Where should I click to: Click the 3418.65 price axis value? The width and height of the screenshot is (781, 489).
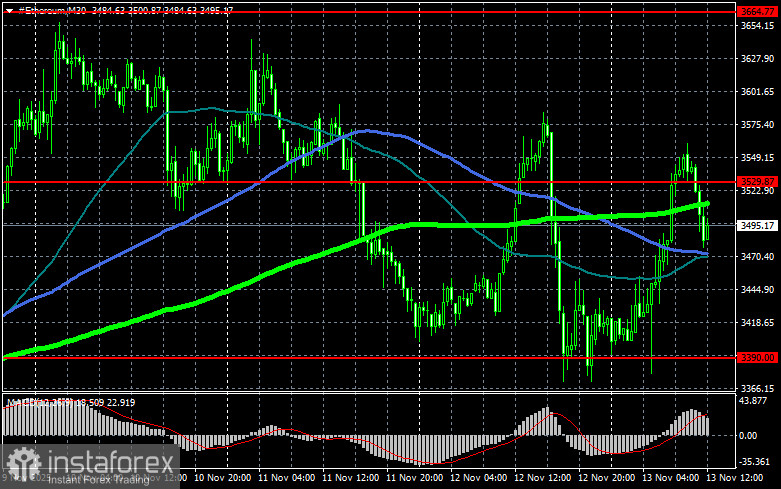[x=758, y=323]
